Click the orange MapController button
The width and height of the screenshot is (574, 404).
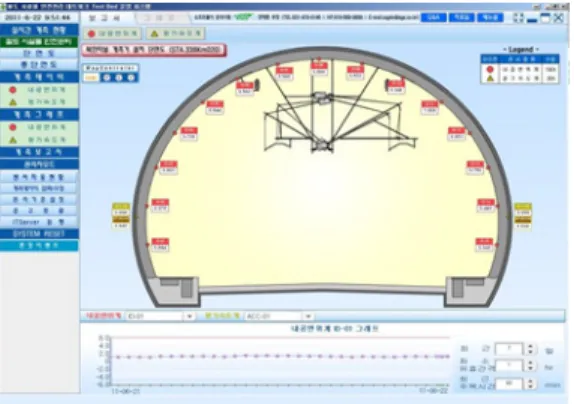coord(92,78)
